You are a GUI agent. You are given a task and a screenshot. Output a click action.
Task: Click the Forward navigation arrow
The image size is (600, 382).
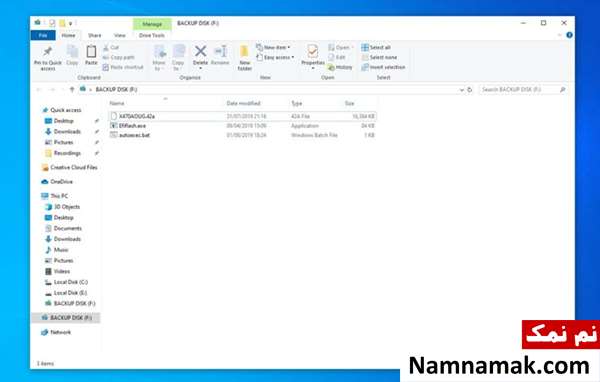tap(52, 89)
